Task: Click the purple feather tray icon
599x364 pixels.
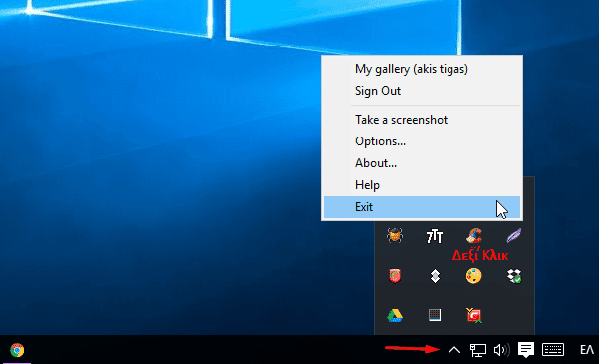Action: click(514, 235)
